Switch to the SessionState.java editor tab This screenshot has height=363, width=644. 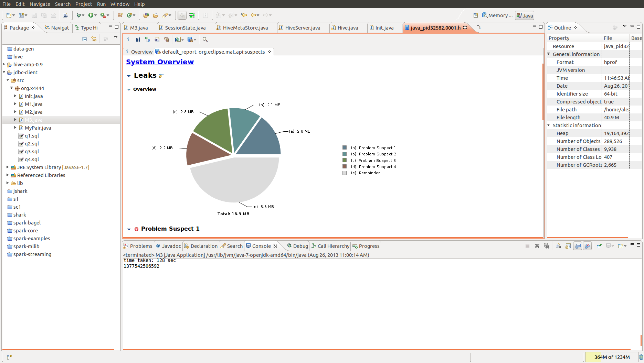pos(185,27)
